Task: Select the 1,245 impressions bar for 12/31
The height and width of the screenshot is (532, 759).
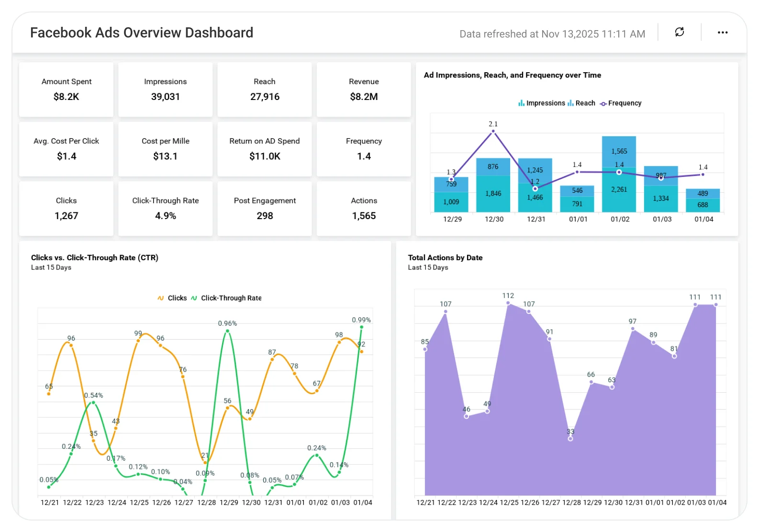Action: [x=535, y=171]
